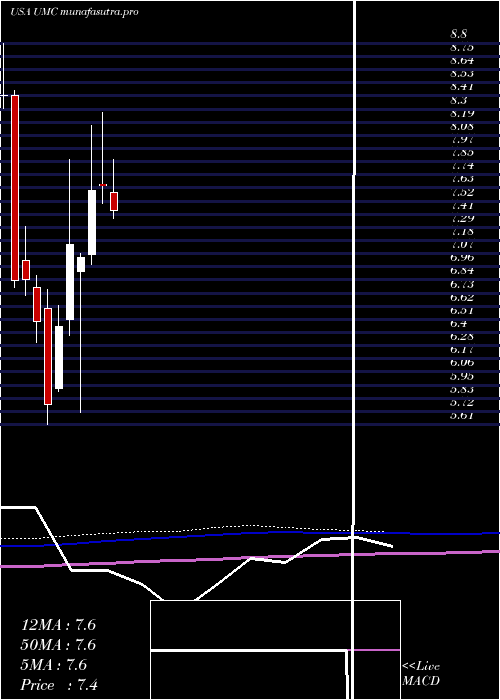Click the tall red candle starting near 8.3
Screen dimensions: 500x700
pos(15,188)
